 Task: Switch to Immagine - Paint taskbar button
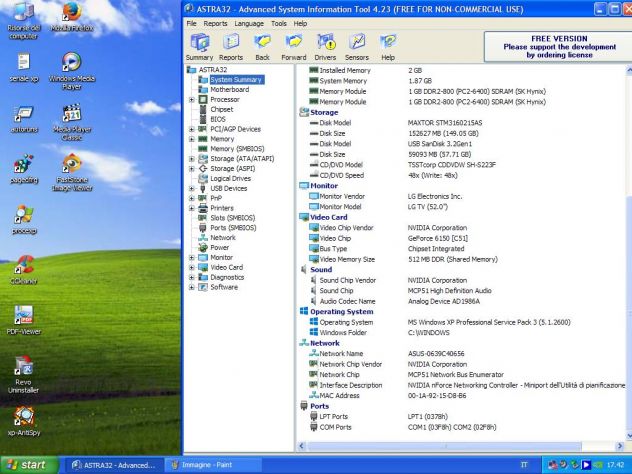213,465
